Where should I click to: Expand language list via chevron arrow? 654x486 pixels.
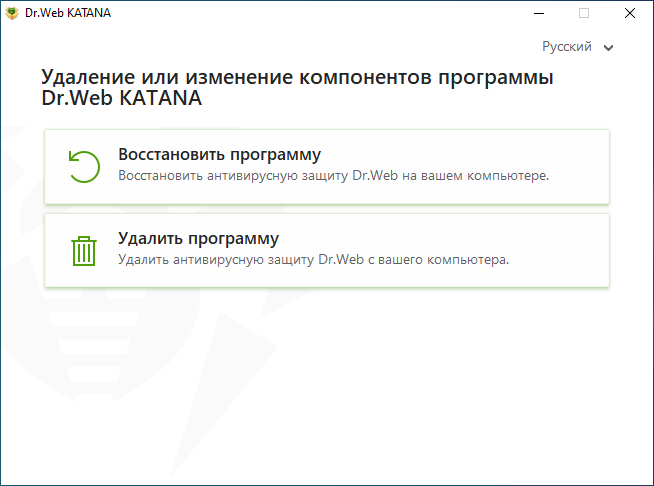coord(608,48)
